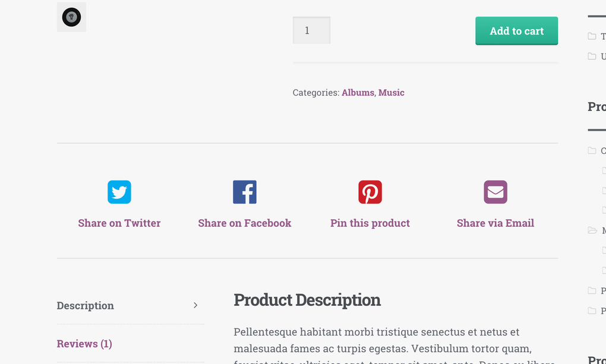Click the Pin this product text link
This screenshot has height=364, width=606.
coord(370,223)
